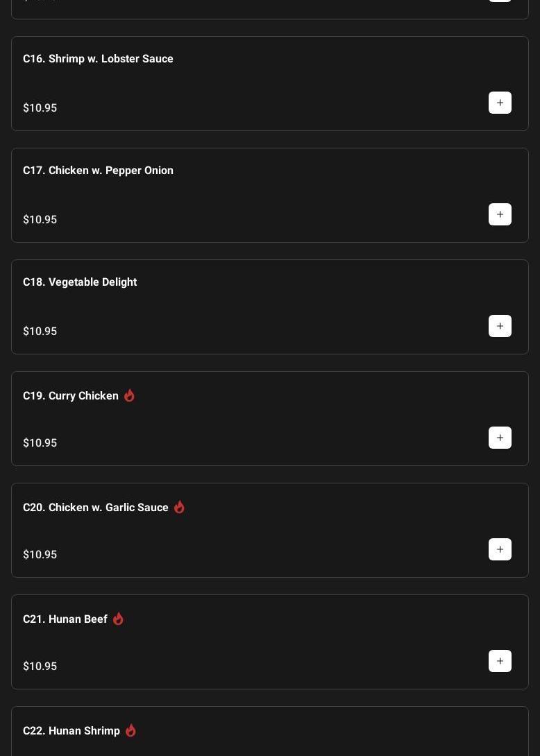
Task: Click flame icon next to Hunan Shrimp
Action: point(130,730)
